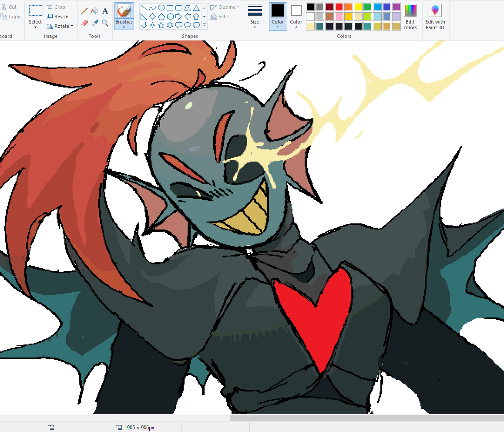The image size is (504, 432).
Task: Choose the Up arrow shape
Action: tap(196, 17)
